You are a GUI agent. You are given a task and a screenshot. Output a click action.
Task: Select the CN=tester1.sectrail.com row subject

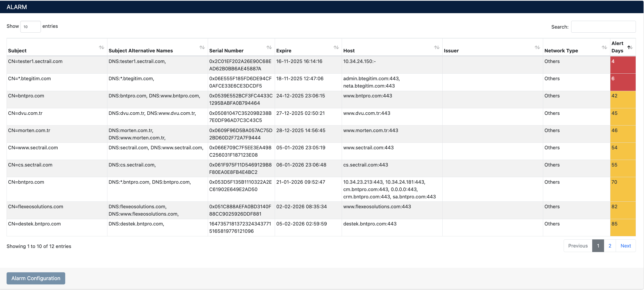(x=35, y=61)
